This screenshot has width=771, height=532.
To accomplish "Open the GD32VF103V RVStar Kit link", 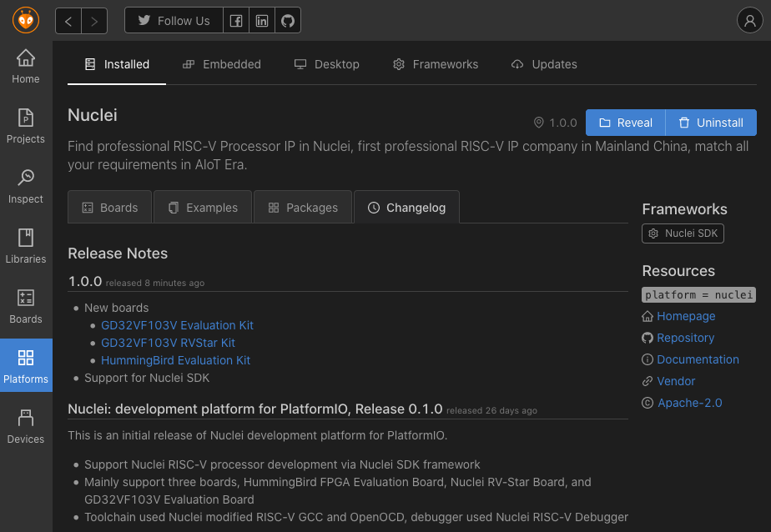I will [169, 343].
